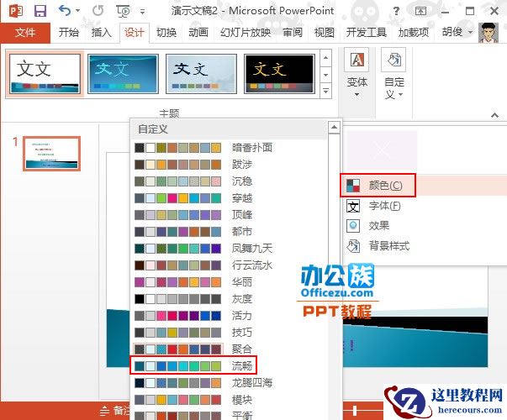This screenshot has height=420, width=507.
Task: Choose the 技巧 color scheme
Action: coord(230,333)
